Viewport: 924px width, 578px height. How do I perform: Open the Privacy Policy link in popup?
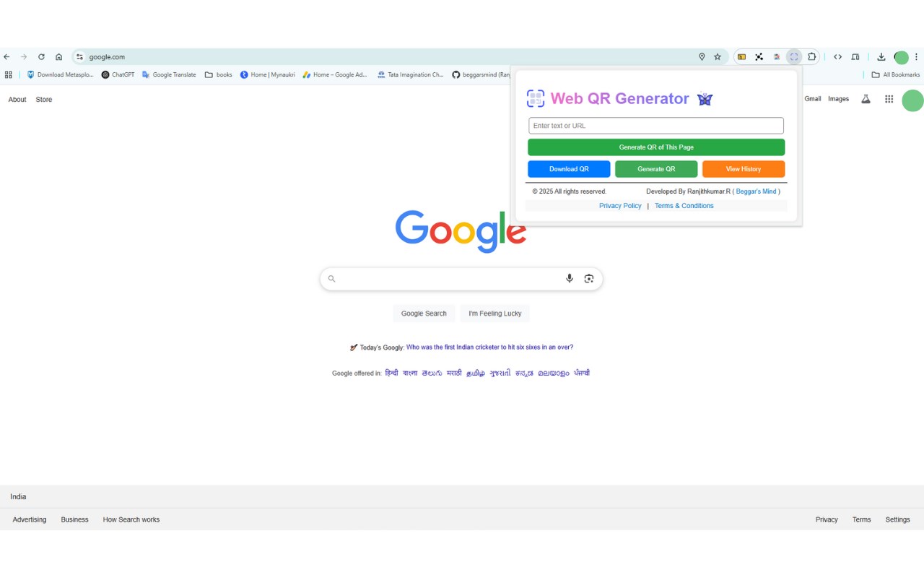620,206
